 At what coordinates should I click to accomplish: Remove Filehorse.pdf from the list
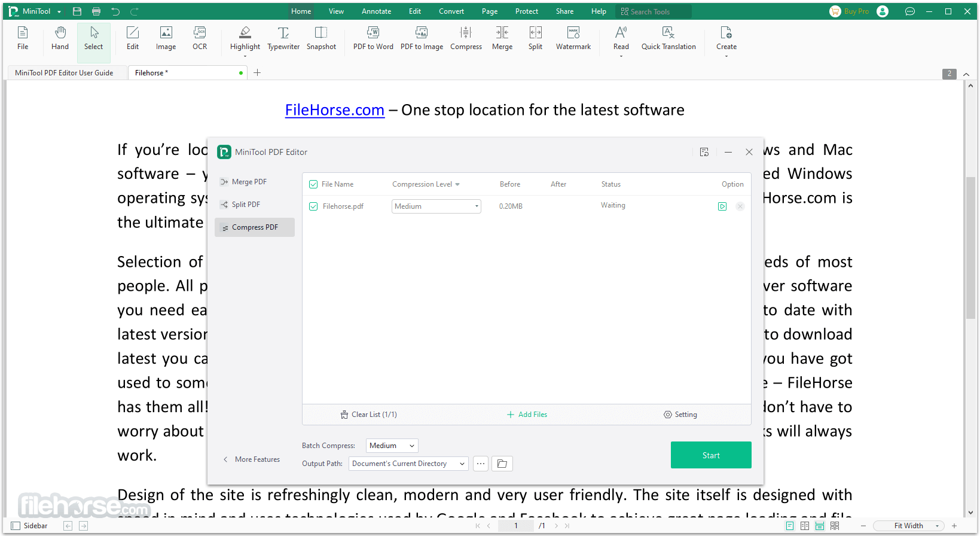click(x=740, y=206)
